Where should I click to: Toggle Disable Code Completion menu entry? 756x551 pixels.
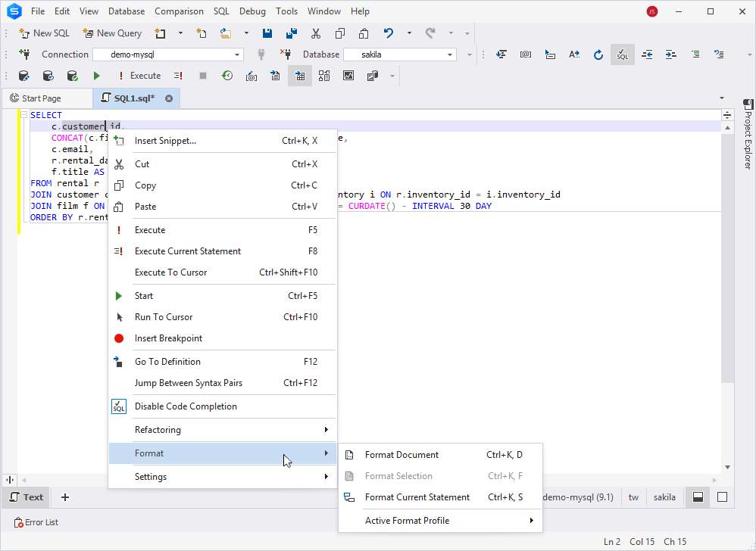pos(222,406)
